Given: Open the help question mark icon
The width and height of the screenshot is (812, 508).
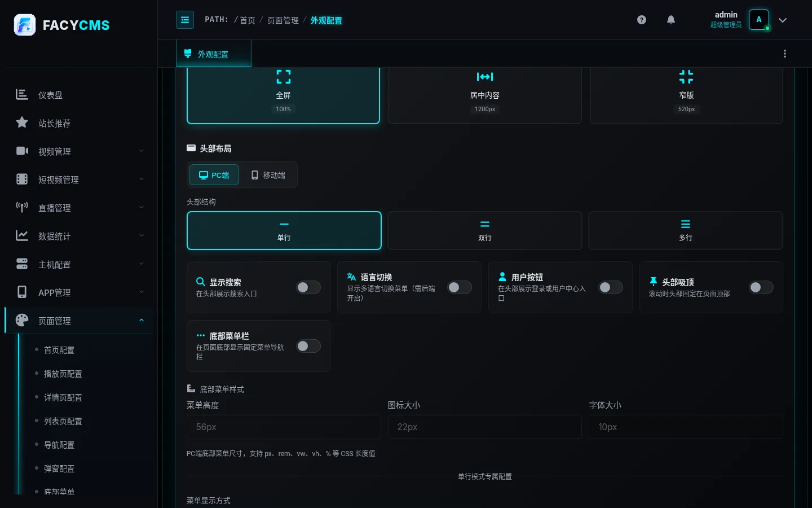Looking at the screenshot, I should [642, 20].
